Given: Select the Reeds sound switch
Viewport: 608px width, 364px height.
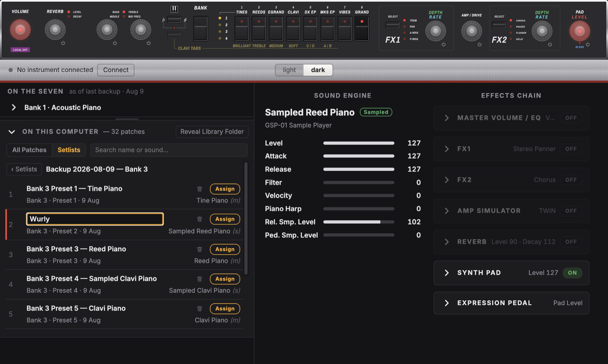Looking at the screenshot, I should pyautogui.click(x=259, y=28).
